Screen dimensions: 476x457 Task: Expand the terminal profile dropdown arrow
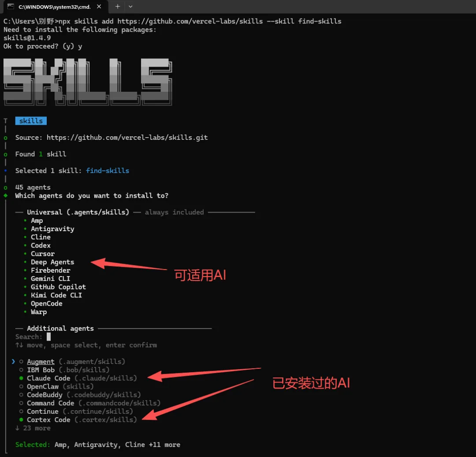[x=130, y=6]
